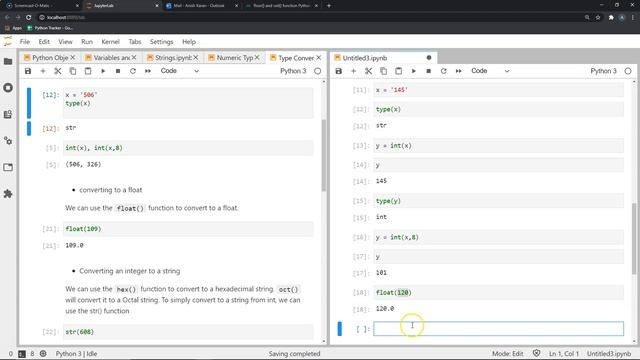Click the trusted shield icon in status bar
The width and height of the screenshot is (640, 360).
click(536, 353)
